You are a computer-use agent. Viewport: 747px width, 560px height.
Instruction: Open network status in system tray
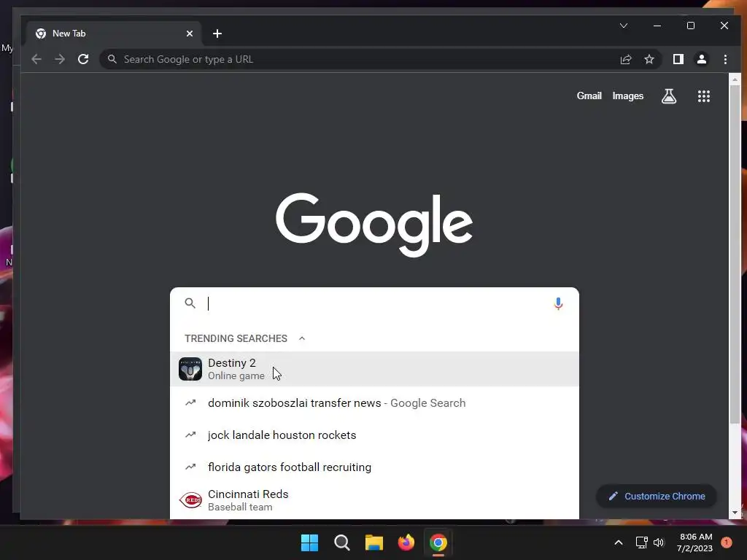click(x=641, y=542)
